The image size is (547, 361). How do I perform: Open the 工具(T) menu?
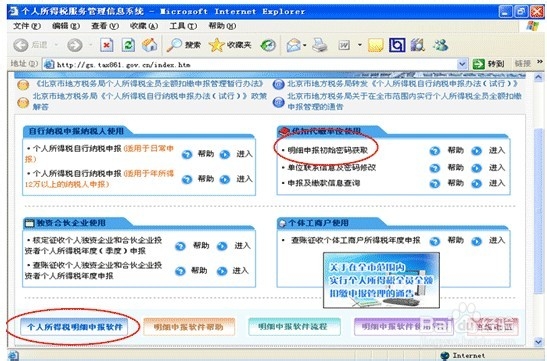(183, 26)
